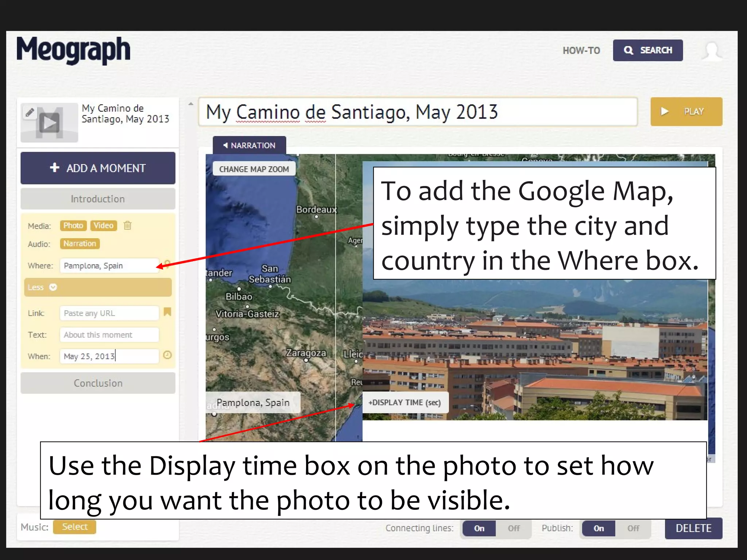Viewport: 747px width, 560px height.
Task: Click Bordeaux on the map
Action: coord(316,210)
